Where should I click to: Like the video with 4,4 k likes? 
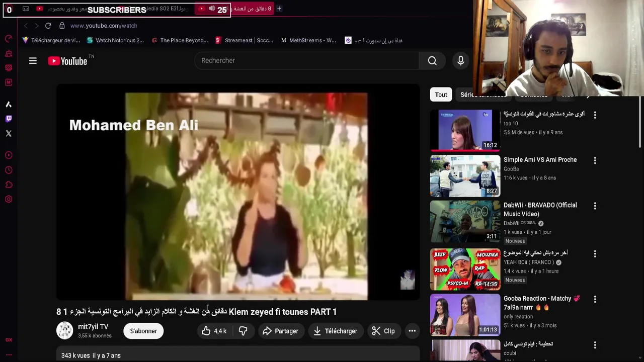tap(214, 331)
